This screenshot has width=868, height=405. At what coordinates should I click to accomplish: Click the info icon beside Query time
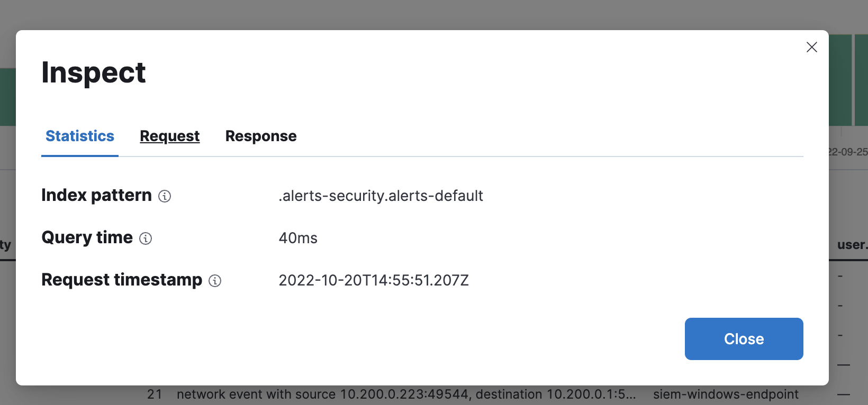(x=147, y=238)
